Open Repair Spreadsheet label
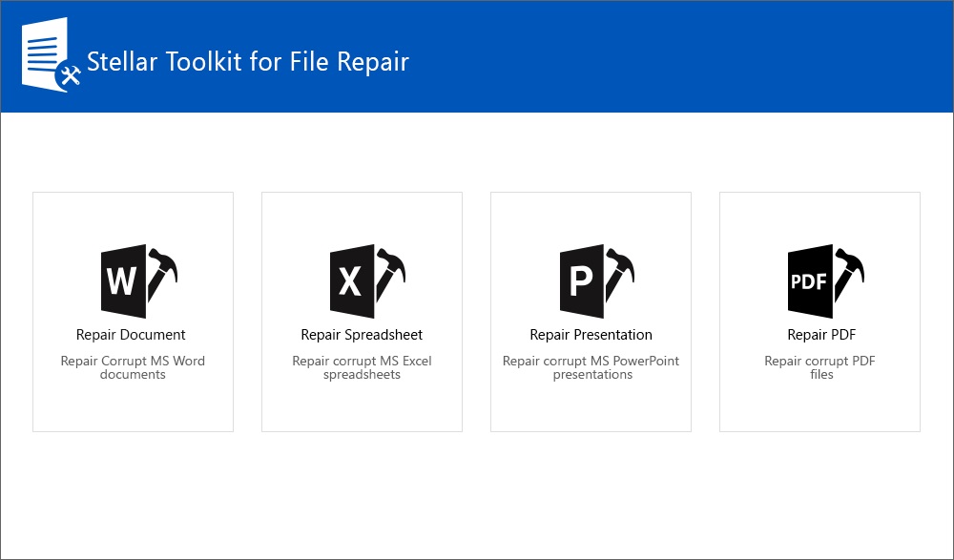The width and height of the screenshot is (954, 560). coord(362,335)
